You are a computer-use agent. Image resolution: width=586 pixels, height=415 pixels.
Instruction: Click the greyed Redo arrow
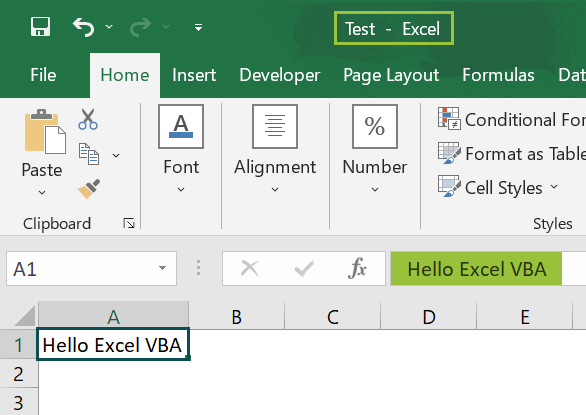coord(141,27)
